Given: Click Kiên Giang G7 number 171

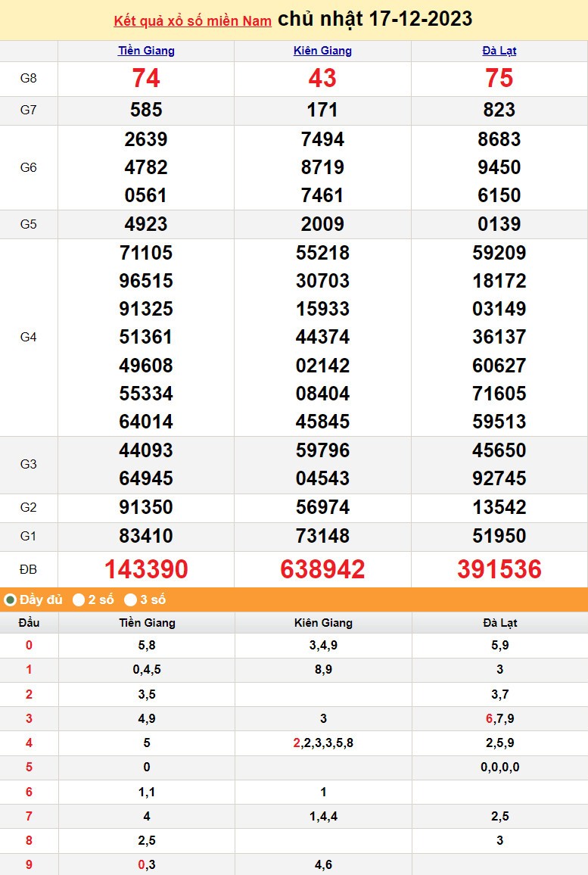Looking at the screenshot, I should coord(322,110).
